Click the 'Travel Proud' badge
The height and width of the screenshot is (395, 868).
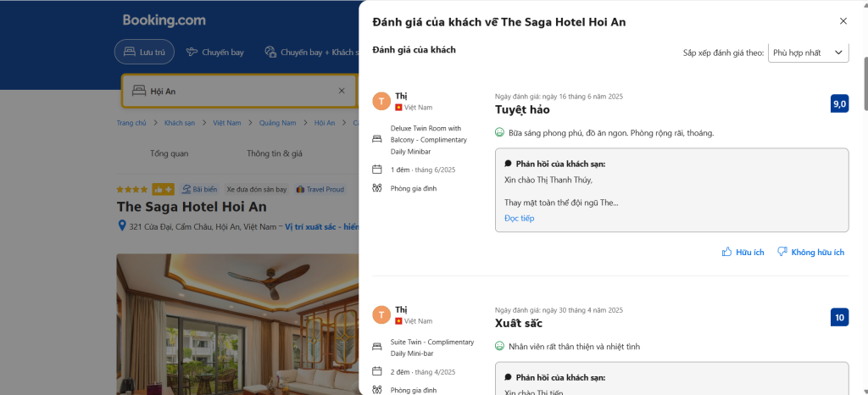click(x=320, y=189)
